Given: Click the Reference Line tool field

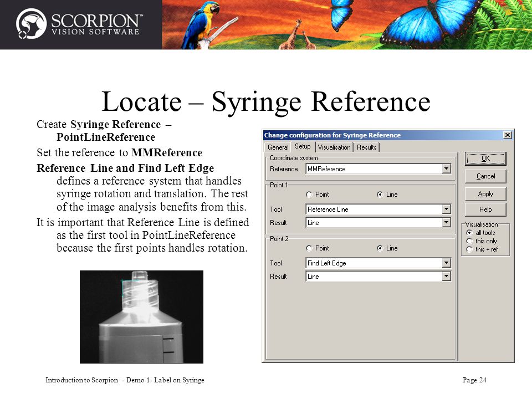Looking at the screenshot, I should point(378,209).
